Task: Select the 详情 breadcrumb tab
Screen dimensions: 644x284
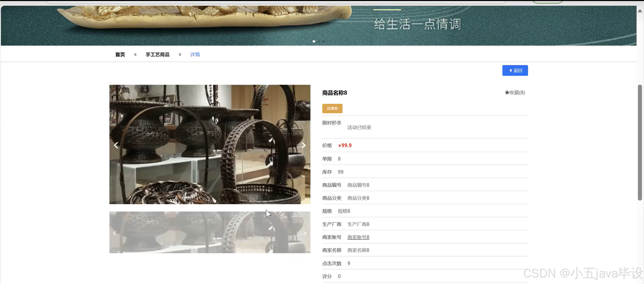Action: pos(195,54)
